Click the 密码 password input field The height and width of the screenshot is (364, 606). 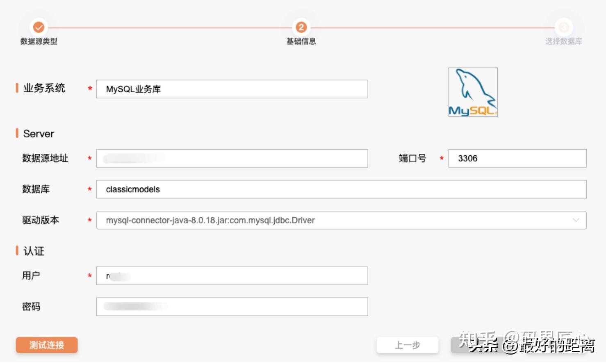(x=232, y=306)
